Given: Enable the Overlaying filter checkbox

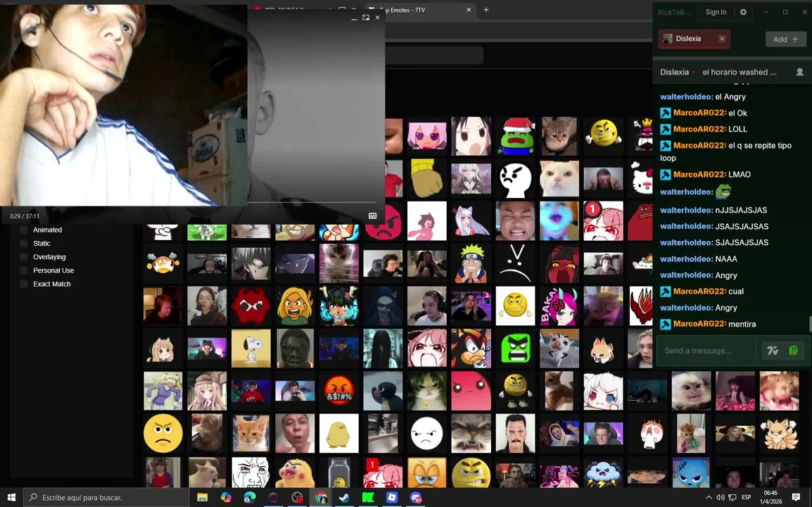Looking at the screenshot, I should pos(23,256).
